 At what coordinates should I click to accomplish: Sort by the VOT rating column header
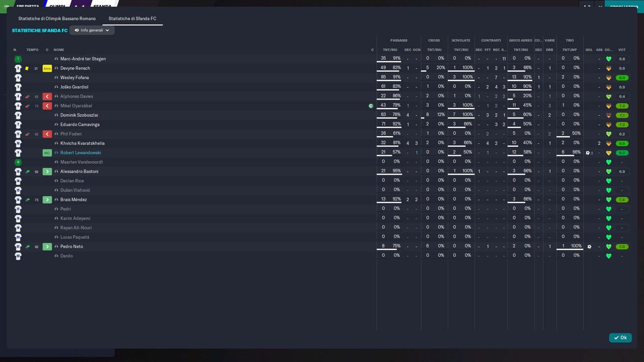[622, 50]
